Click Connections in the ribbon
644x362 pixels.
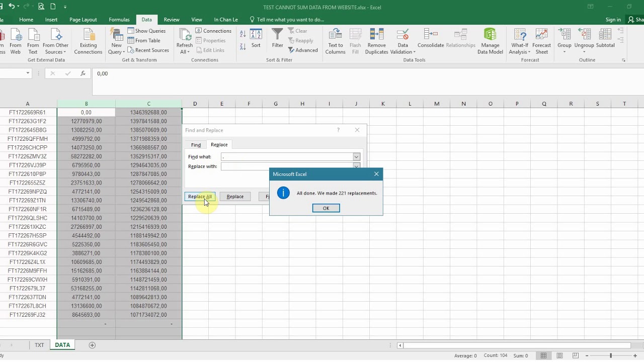click(213, 31)
